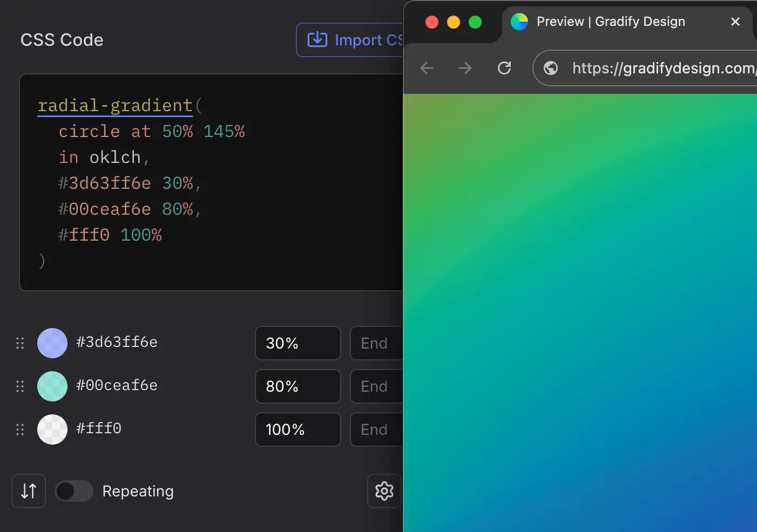The height and width of the screenshot is (532, 757).
Task: Navigate back in the preview browser
Action: (x=426, y=68)
